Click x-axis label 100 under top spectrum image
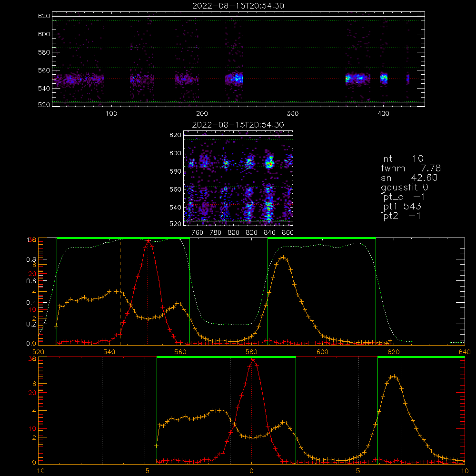The width and height of the screenshot is (476, 476). point(111,114)
